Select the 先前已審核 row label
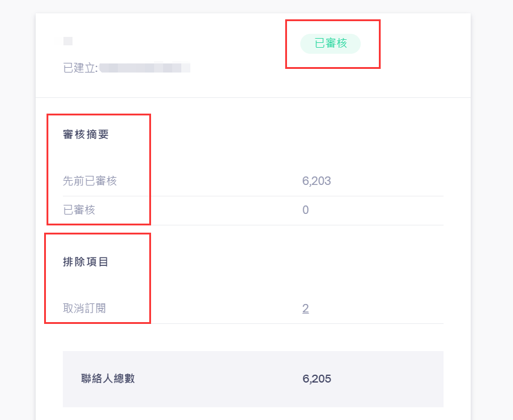Image resolution: width=513 pixels, height=420 pixels. click(89, 181)
